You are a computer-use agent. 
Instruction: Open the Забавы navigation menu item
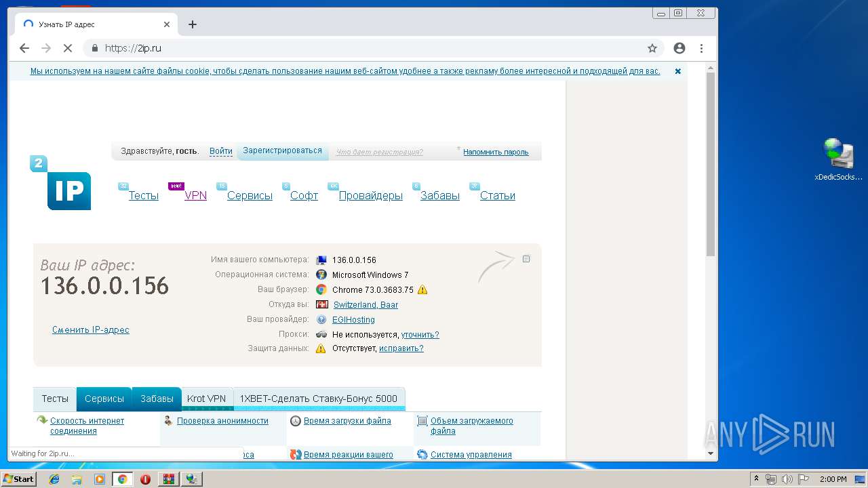pyautogui.click(x=440, y=195)
